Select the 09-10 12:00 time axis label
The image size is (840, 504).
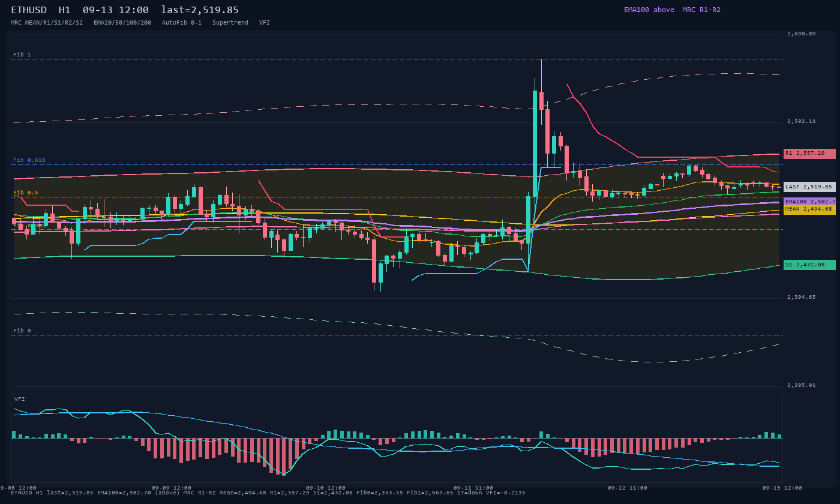[x=326, y=488]
